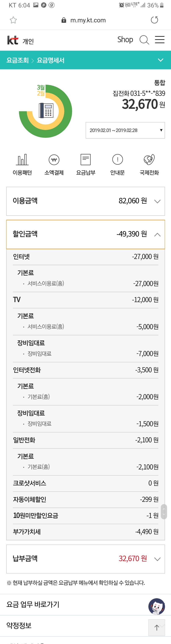The width and height of the screenshot is (171, 644).
Task: Go to 요금조회 breadcrumb menu
Action: (18, 60)
